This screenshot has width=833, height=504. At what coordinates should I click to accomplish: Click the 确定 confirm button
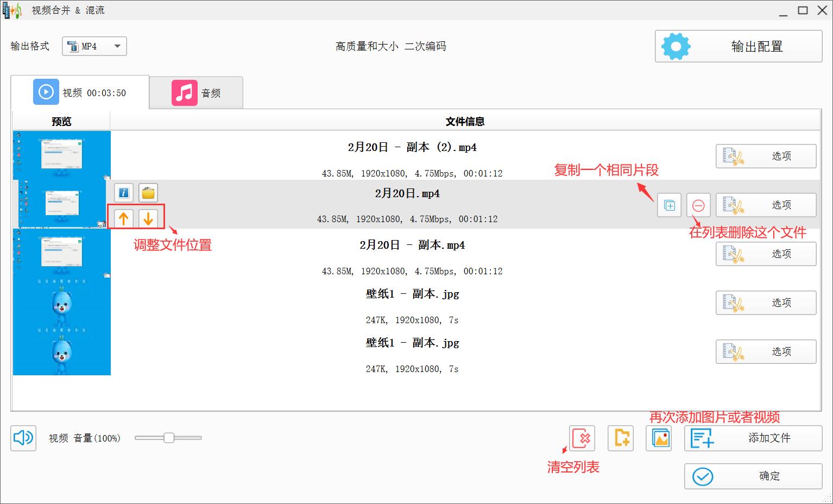coord(752,476)
